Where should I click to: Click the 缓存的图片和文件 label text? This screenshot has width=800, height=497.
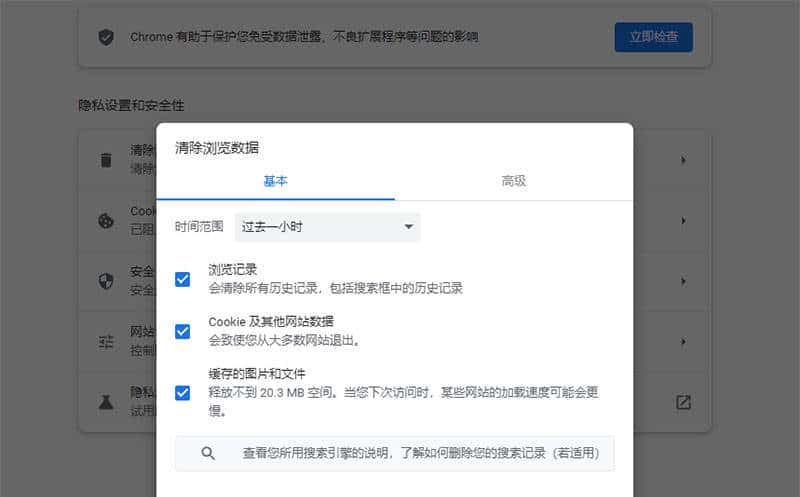(257, 374)
